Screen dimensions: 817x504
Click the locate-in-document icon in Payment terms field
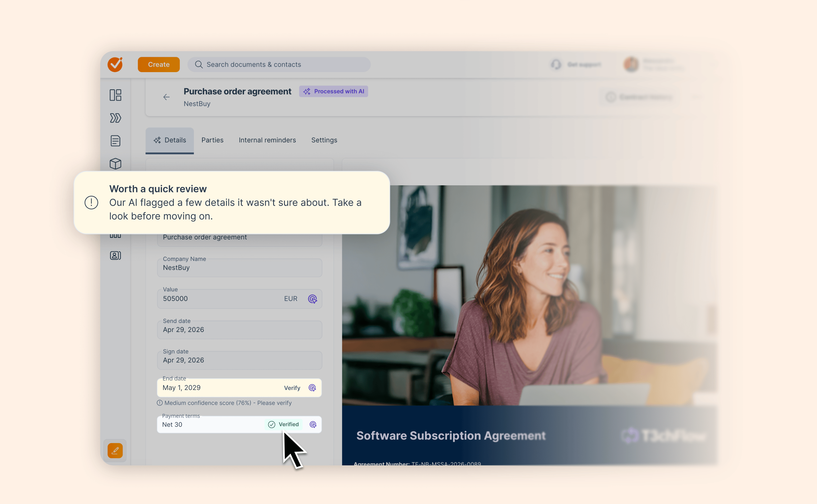(x=313, y=424)
